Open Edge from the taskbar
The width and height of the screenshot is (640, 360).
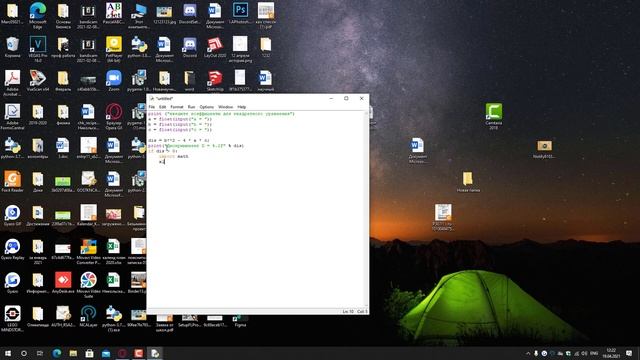(x=57, y=353)
